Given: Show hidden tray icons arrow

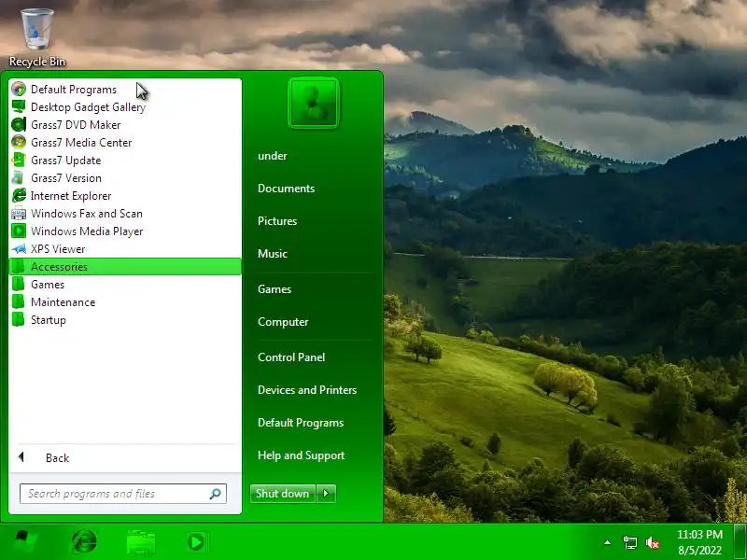Looking at the screenshot, I should tap(608, 542).
